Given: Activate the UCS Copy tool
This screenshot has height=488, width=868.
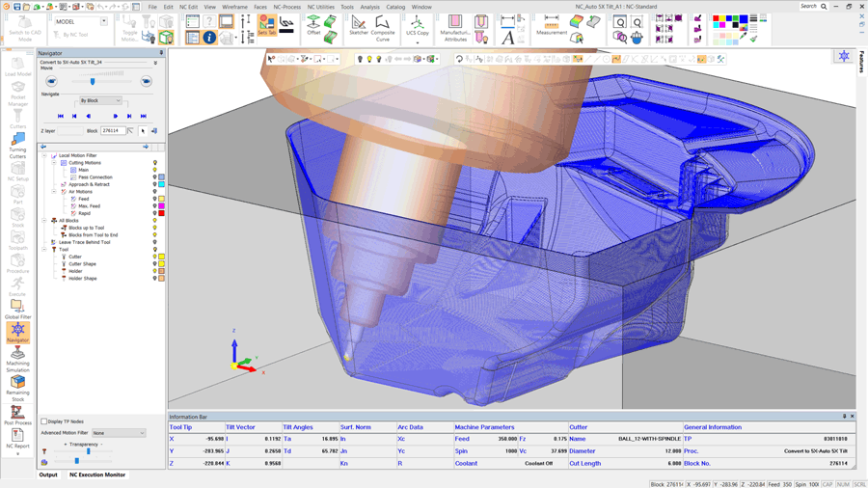Looking at the screenshot, I should [417, 25].
